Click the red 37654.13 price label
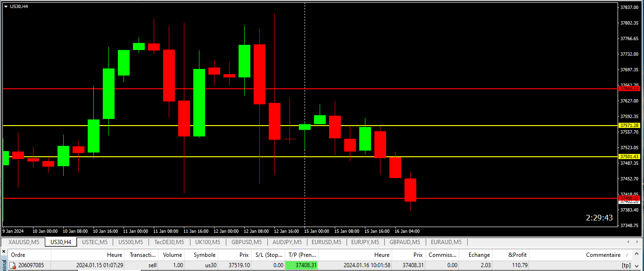The width and height of the screenshot is (644, 271). tap(630, 88)
